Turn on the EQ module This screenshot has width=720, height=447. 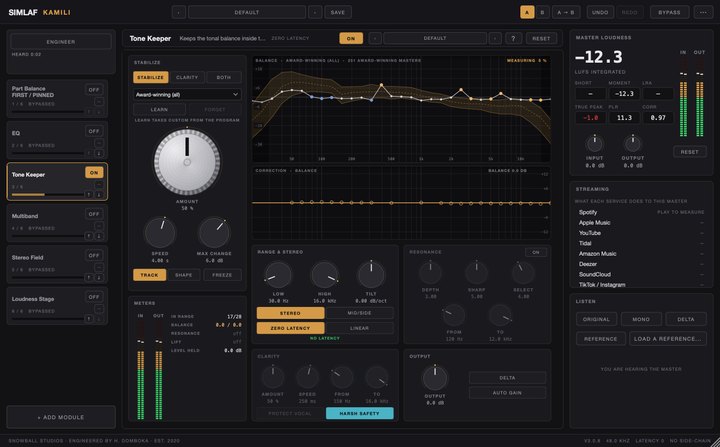(94, 131)
